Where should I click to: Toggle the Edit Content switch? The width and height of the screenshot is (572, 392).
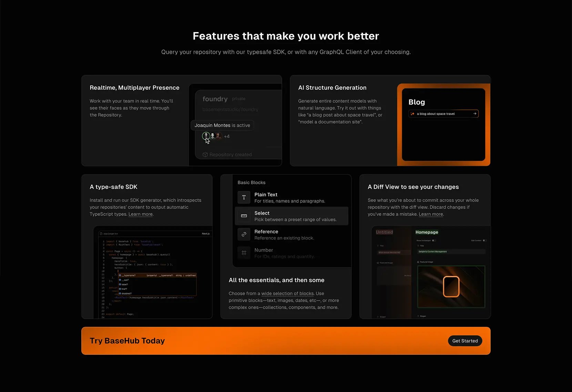click(484, 241)
